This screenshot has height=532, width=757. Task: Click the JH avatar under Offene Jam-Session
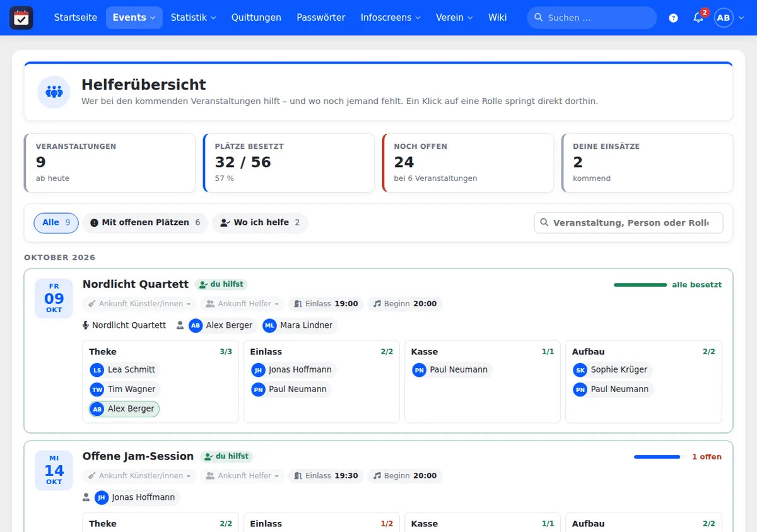pyautogui.click(x=102, y=497)
